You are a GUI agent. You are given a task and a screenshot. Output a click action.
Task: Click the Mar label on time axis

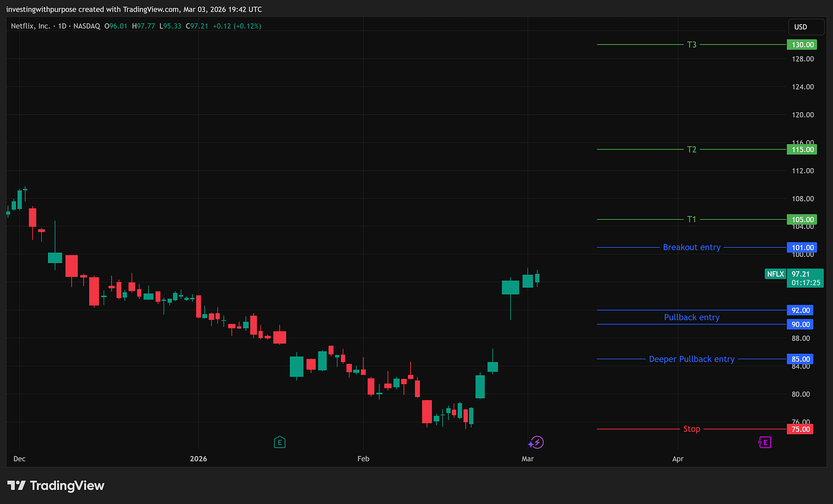[527, 459]
